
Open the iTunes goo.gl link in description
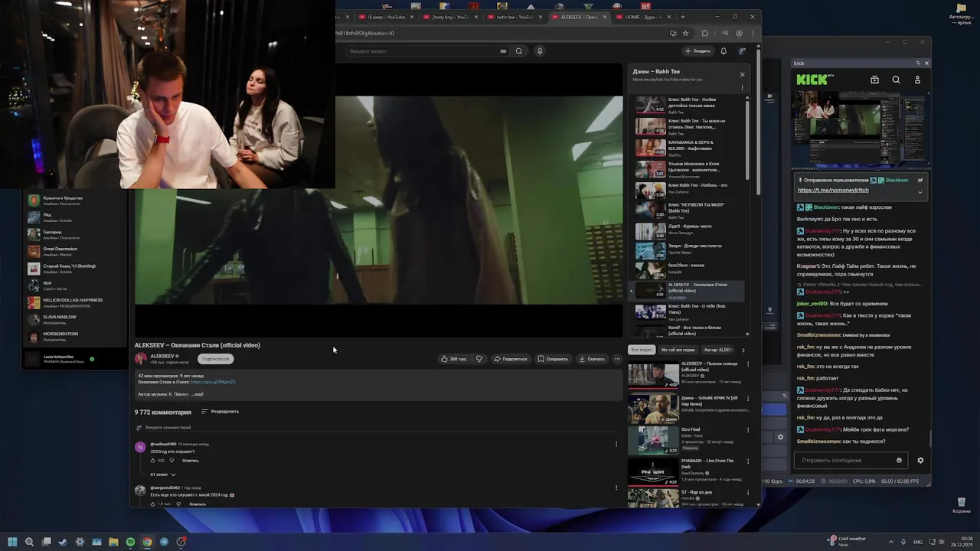coord(213,382)
